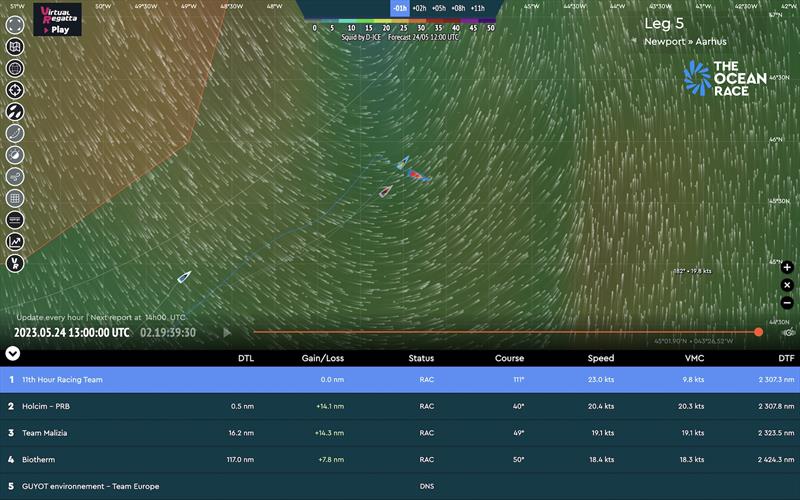Click elapsed time 02.19:39:30

[168, 333]
